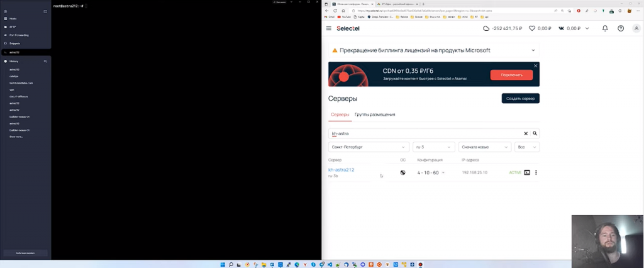Show more history entries
This screenshot has height=268, width=644.
tap(16, 137)
